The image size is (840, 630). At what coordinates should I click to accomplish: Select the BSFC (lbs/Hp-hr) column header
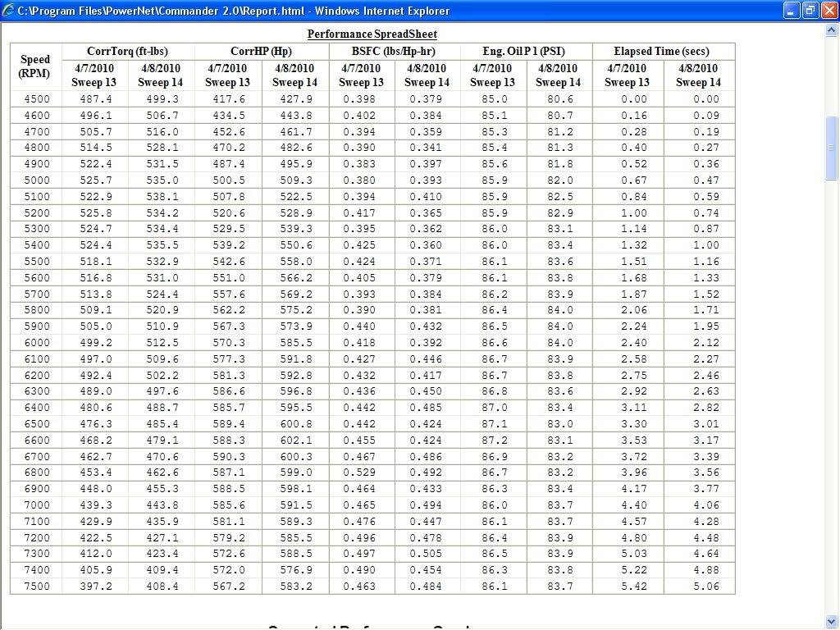393,51
